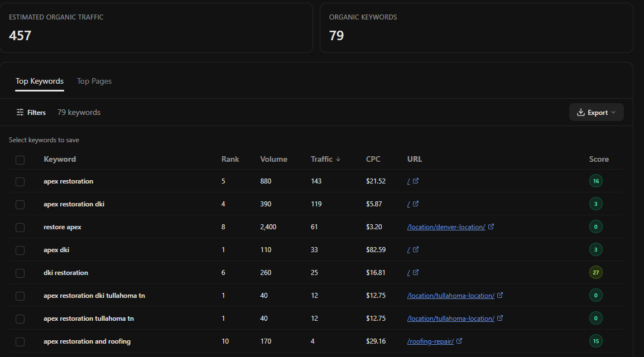
Task: Open external link icon beside roofing-repair URL
Action: [459, 341]
